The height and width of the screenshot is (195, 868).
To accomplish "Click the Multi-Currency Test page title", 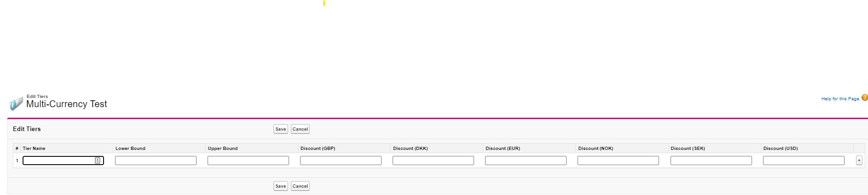I will [67, 104].
